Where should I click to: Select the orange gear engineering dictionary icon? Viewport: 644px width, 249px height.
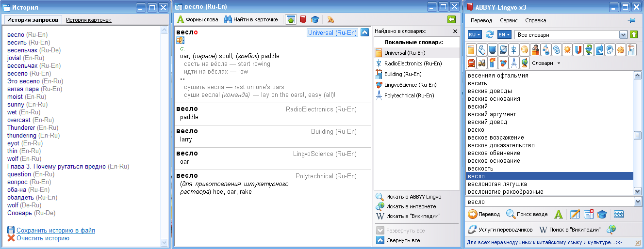coord(621,49)
